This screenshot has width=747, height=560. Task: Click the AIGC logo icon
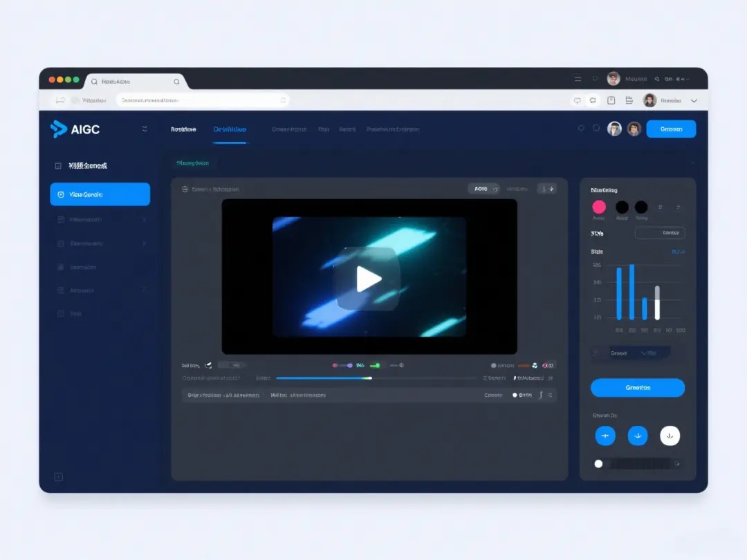point(58,129)
